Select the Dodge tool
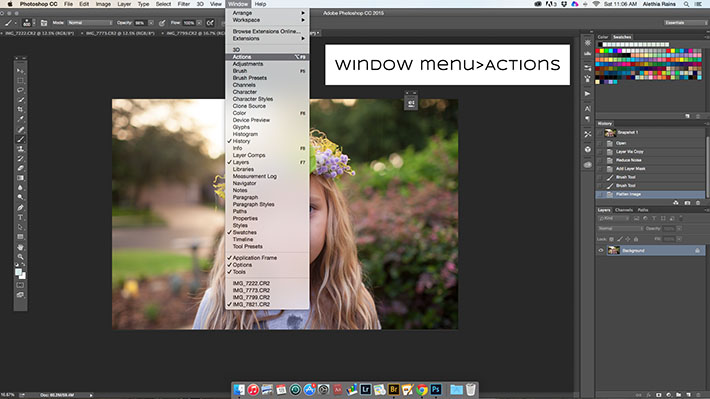 click(20, 197)
